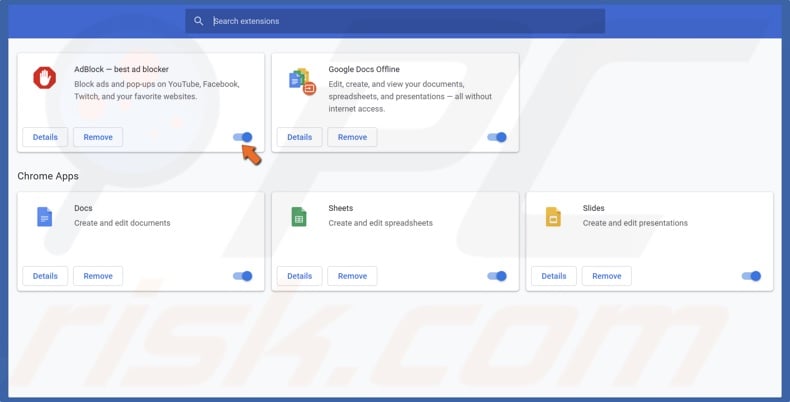Click Google Docs Offline description text
Screen dimensions: 790x402
410,96
